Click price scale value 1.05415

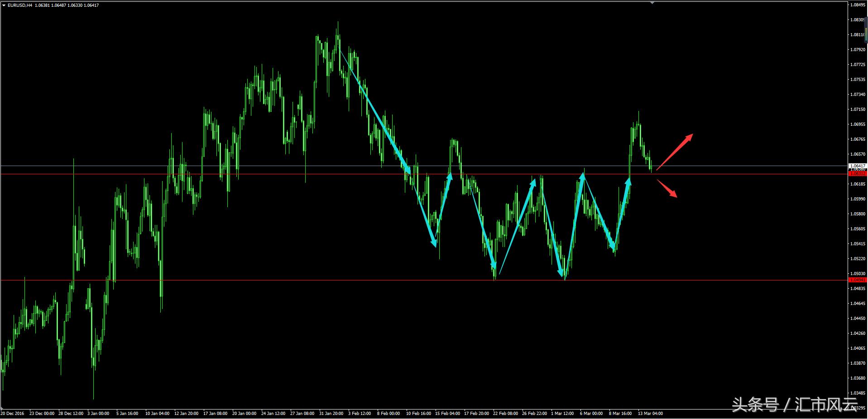(858, 244)
